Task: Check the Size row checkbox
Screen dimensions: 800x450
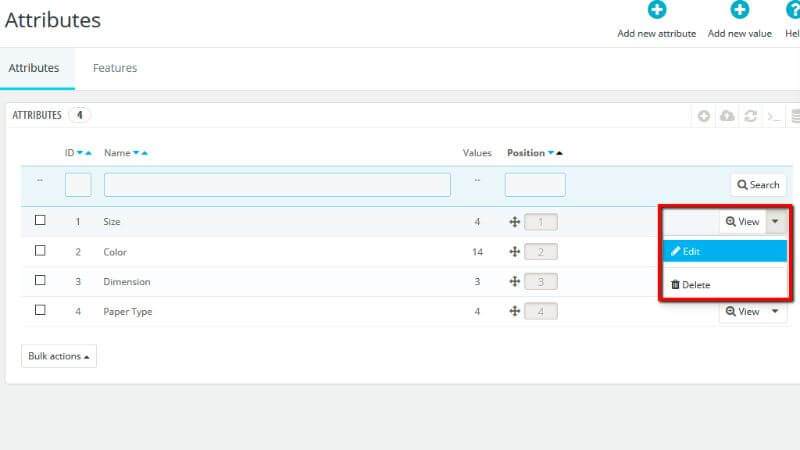Action: click(40, 220)
